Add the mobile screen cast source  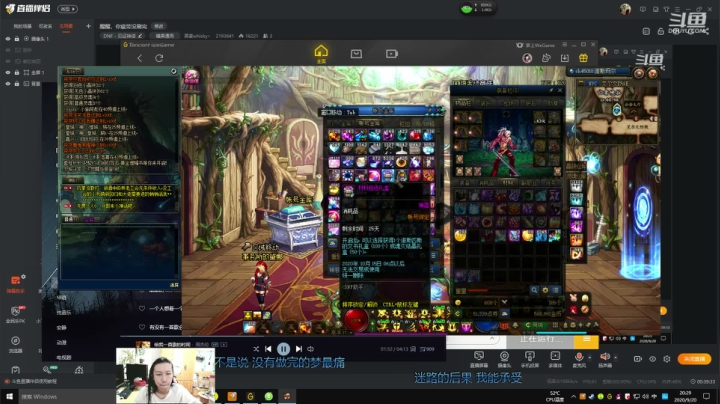(529, 359)
